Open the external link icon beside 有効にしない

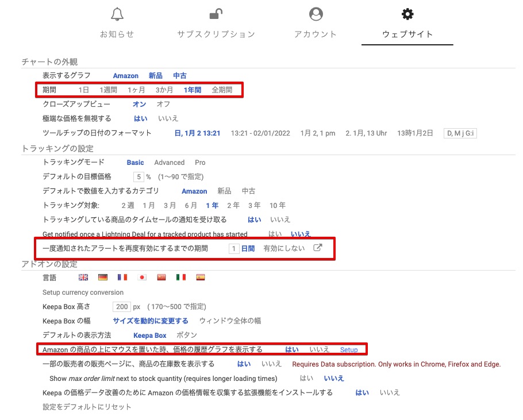[x=317, y=248]
